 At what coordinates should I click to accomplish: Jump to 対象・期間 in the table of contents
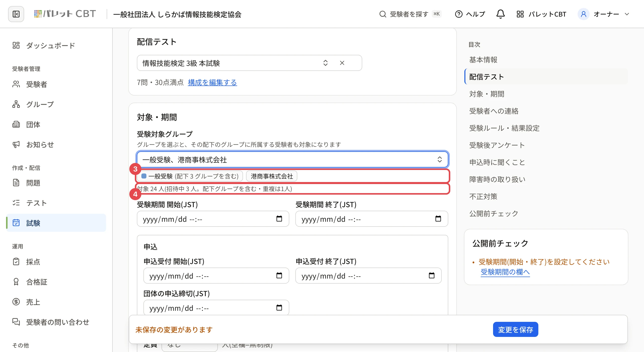(487, 94)
